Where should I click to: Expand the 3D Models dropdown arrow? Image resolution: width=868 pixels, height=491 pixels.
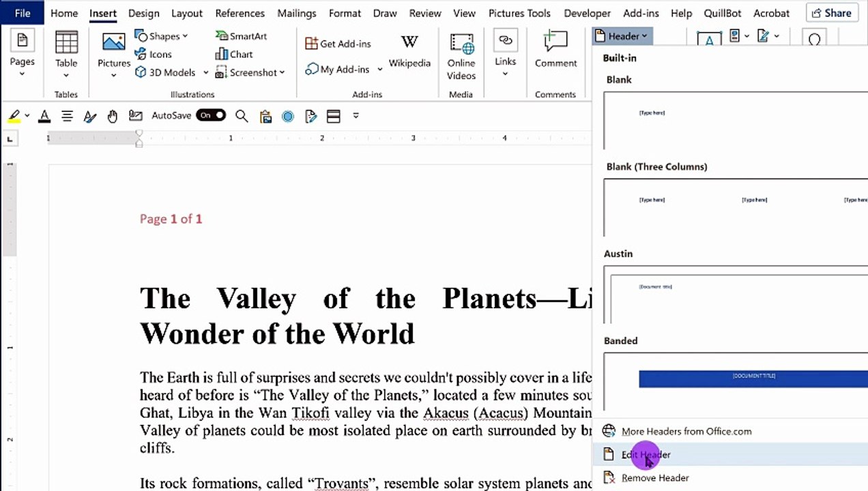pos(206,72)
